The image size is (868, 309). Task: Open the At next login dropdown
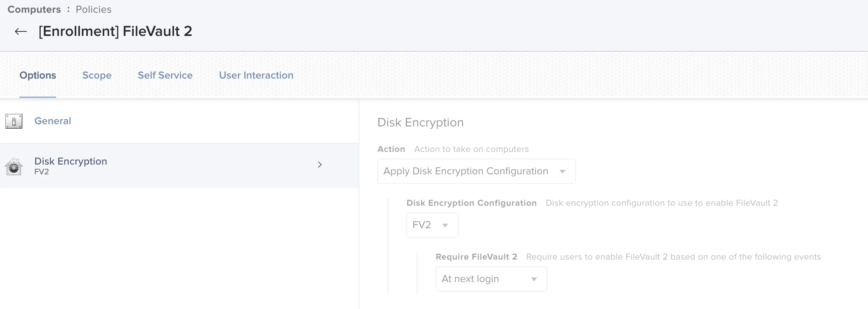coord(471,279)
